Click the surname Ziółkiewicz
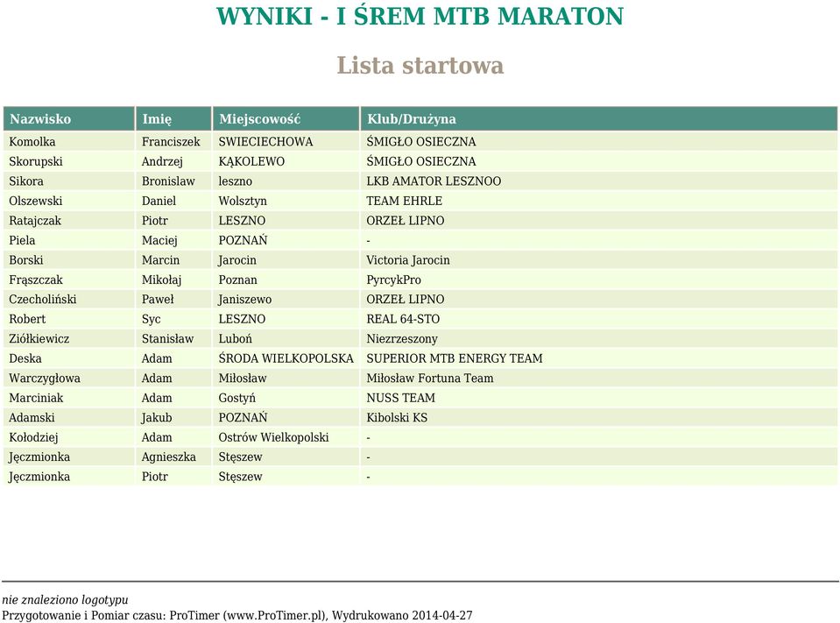This screenshot has height=623, width=840. click(x=39, y=339)
